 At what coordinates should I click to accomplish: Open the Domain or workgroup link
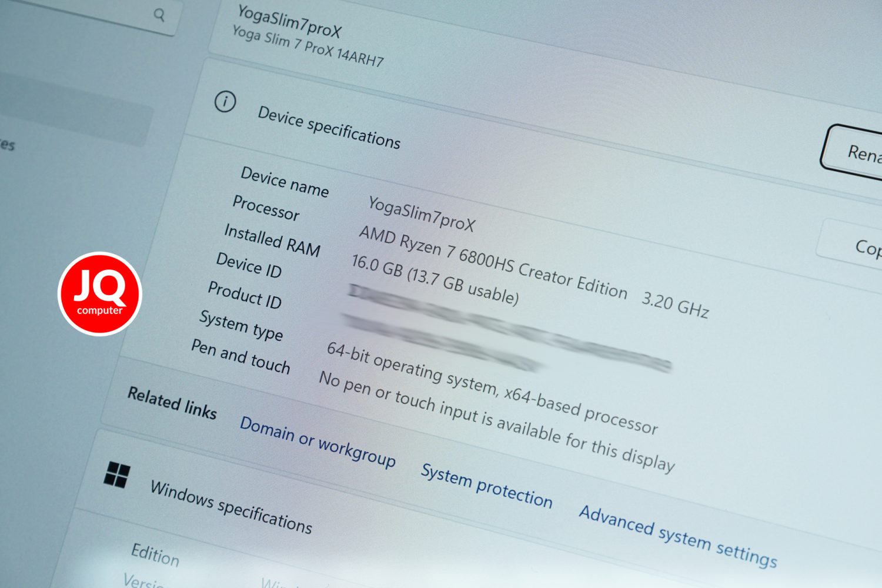click(x=318, y=441)
